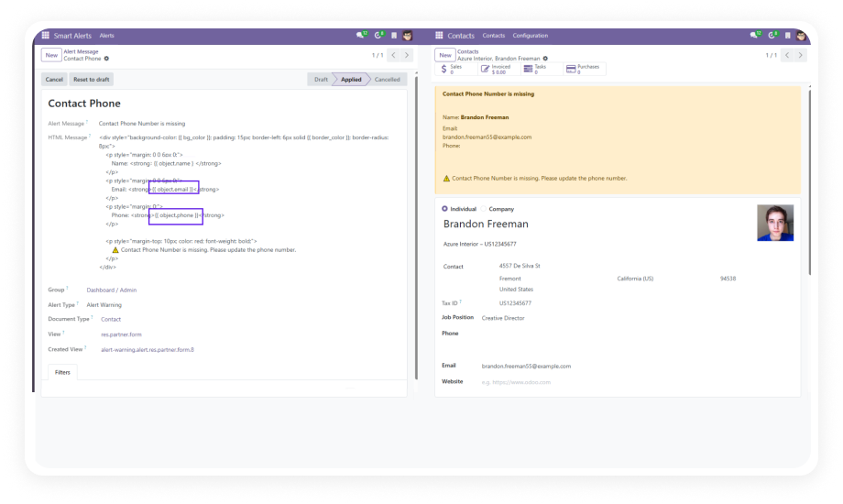843x504 pixels.
Task: Open messages icon in Smart Alerts navbar
Action: 361,35
